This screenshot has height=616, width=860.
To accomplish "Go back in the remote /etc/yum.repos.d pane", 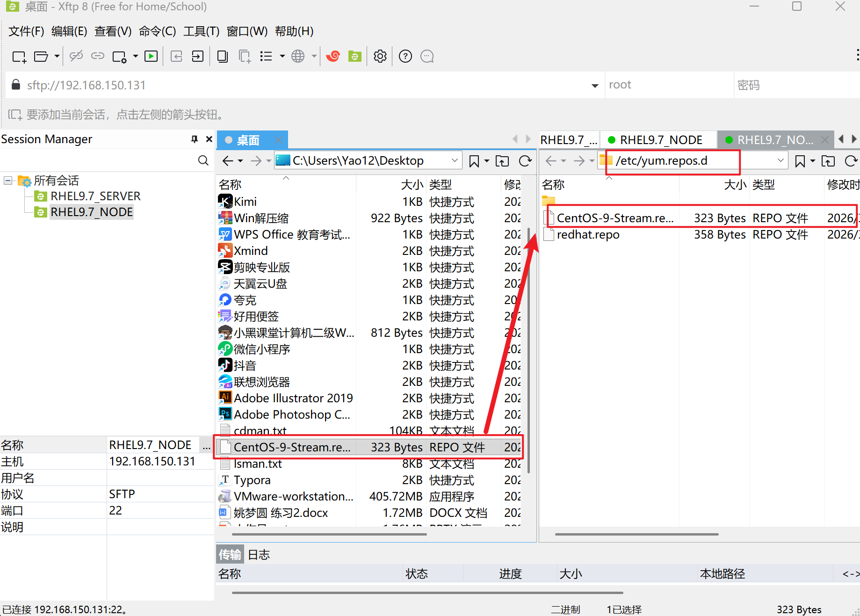I will pos(551,161).
